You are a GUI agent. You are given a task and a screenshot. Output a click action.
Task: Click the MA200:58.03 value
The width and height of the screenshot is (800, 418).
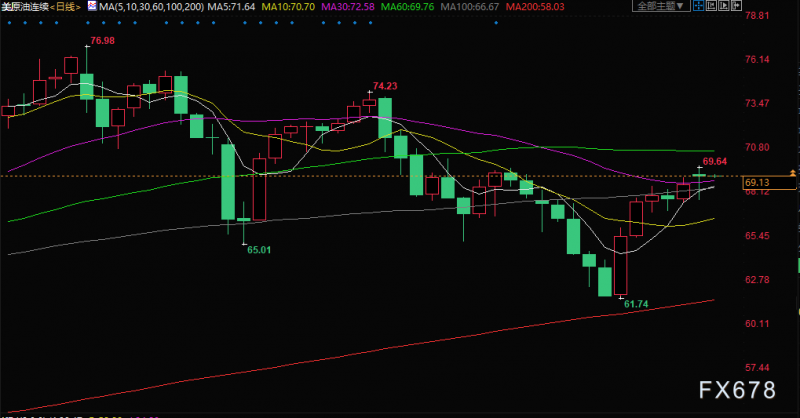click(x=535, y=7)
